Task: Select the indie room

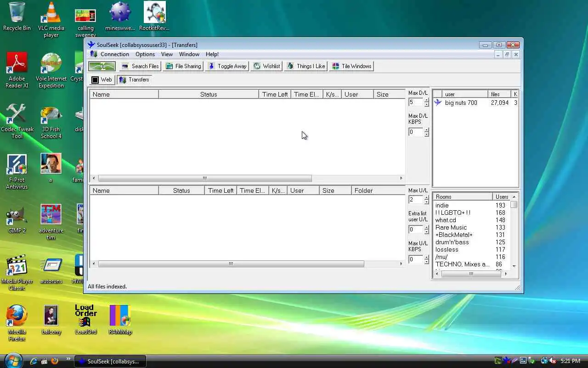Action: (472, 205)
